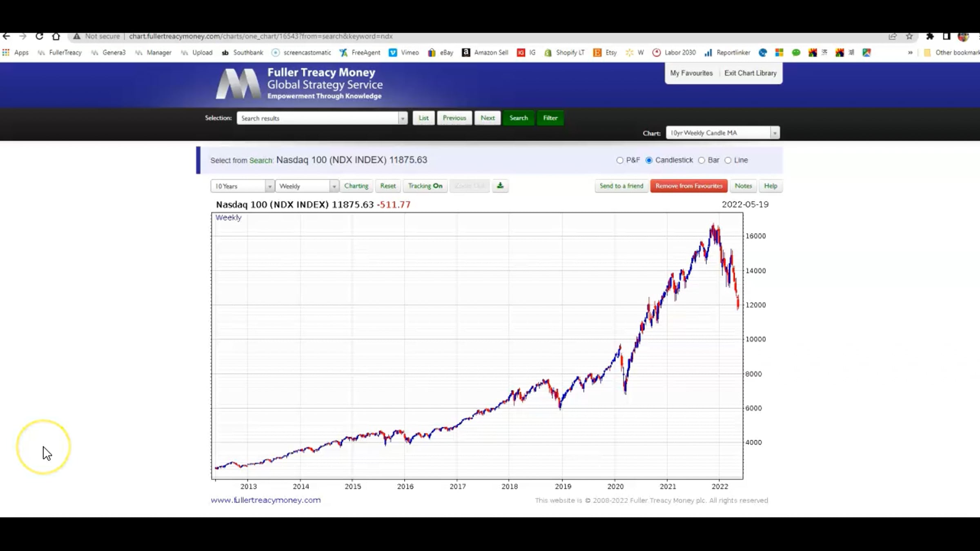Open the Chart '10yr Weekly Candle MA' dropdown
Screen dimensions: 980x551
click(x=723, y=133)
